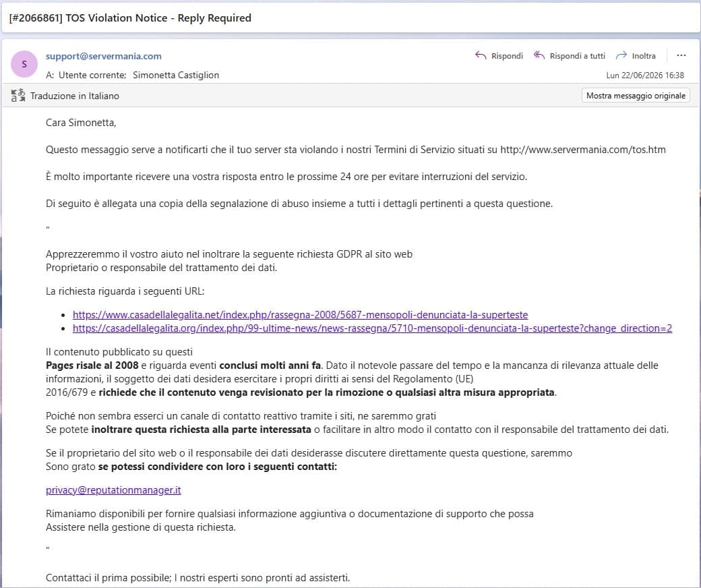Open the three-dots more actions menu
The width and height of the screenshot is (701, 588).
(x=681, y=55)
